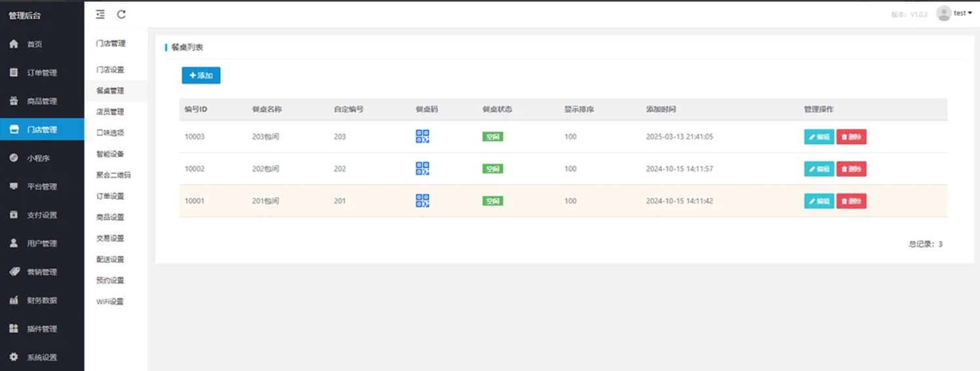Click the 首页 home icon in sidebar

pos(14,44)
